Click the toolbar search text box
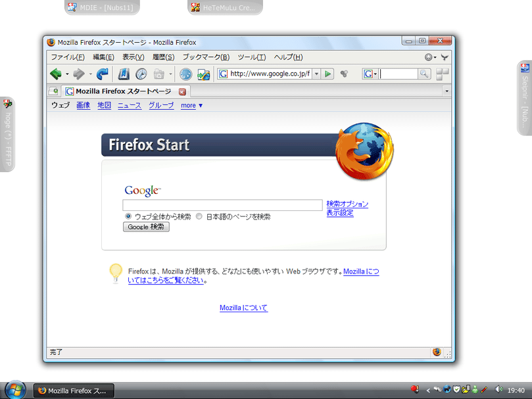 point(398,74)
